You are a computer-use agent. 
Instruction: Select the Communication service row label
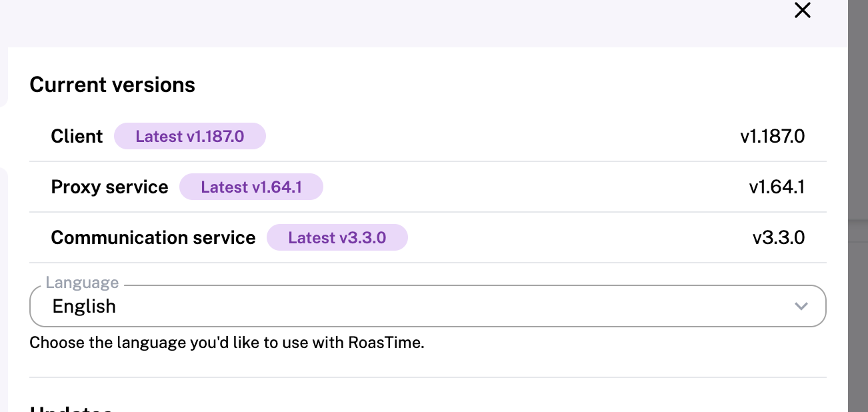(153, 238)
